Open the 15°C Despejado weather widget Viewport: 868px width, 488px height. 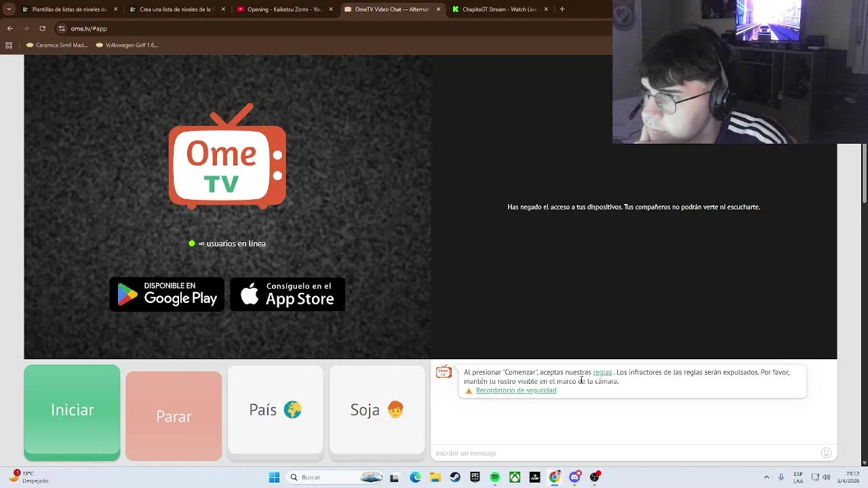click(30, 476)
